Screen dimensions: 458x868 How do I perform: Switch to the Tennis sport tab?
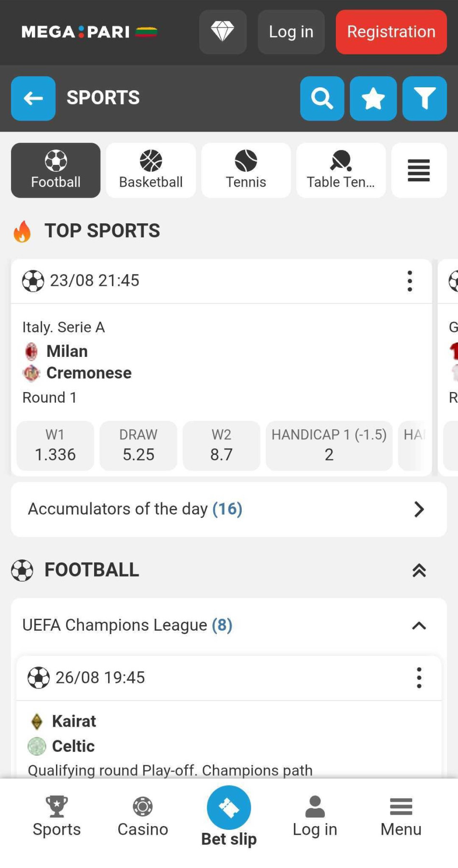246,170
